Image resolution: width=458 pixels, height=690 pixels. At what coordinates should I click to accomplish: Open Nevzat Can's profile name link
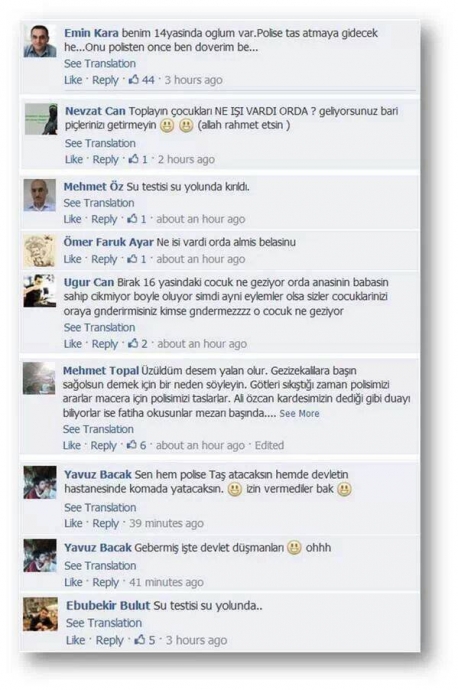95,111
